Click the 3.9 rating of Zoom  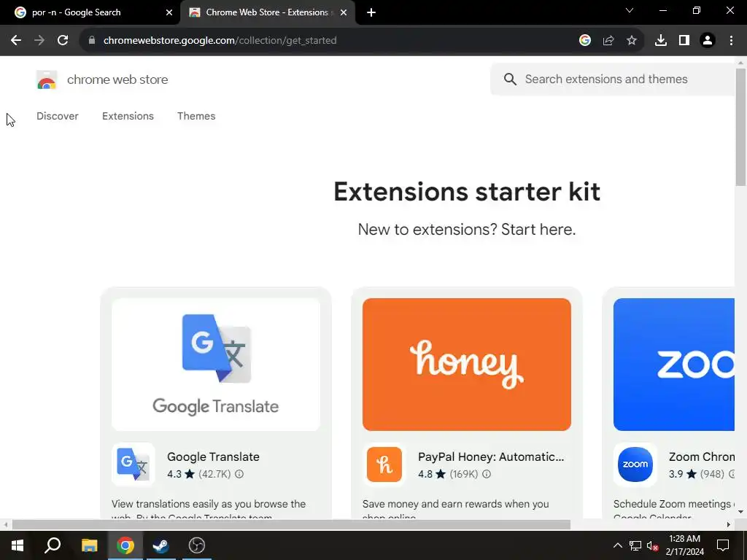tap(682, 474)
